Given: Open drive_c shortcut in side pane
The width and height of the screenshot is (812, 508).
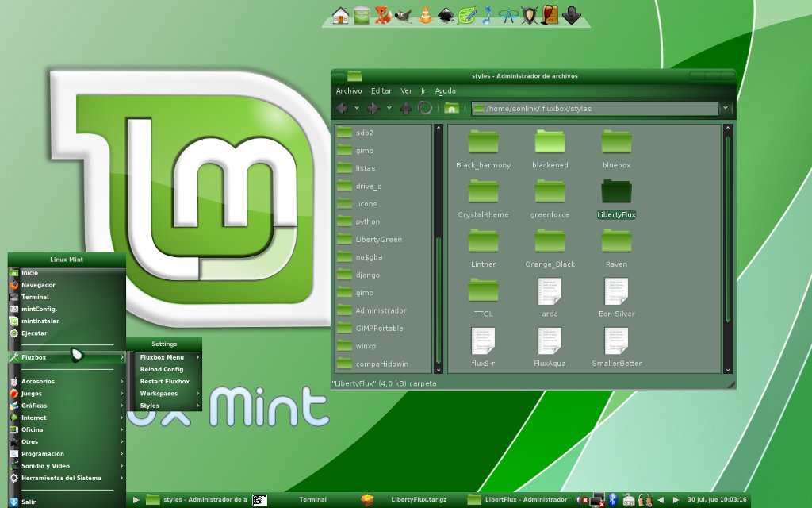Looking at the screenshot, I should [383, 186].
